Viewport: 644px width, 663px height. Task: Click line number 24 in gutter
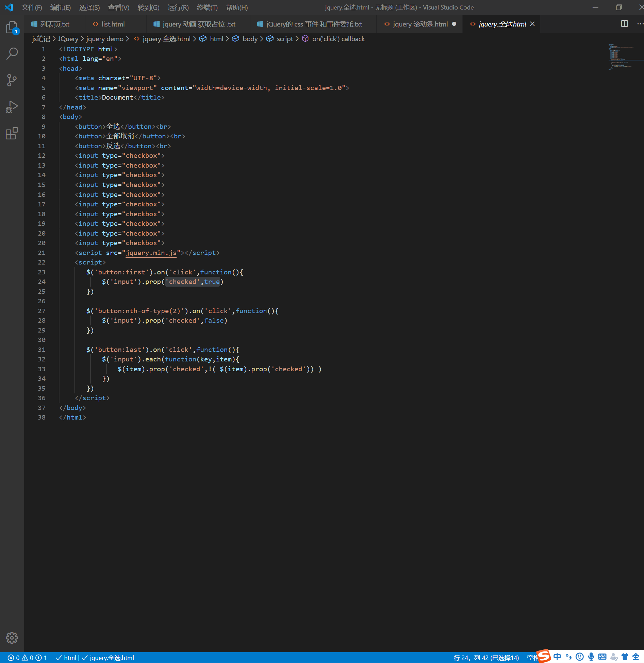coord(42,282)
